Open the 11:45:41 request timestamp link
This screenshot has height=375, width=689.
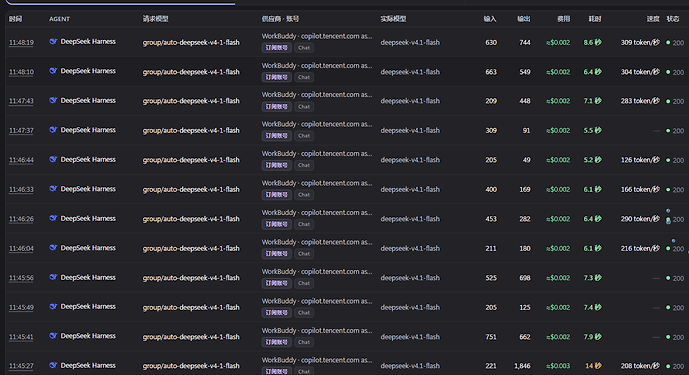click(21, 337)
